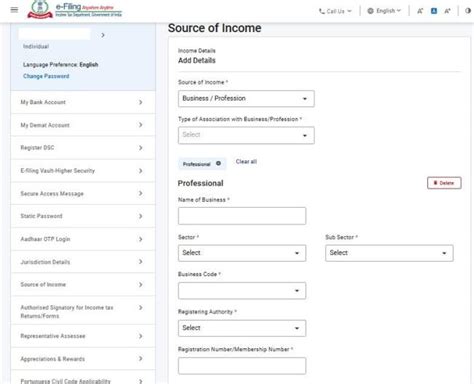Open My Demat Account menu item
This screenshot has height=384, width=474.
tap(83, 125)
